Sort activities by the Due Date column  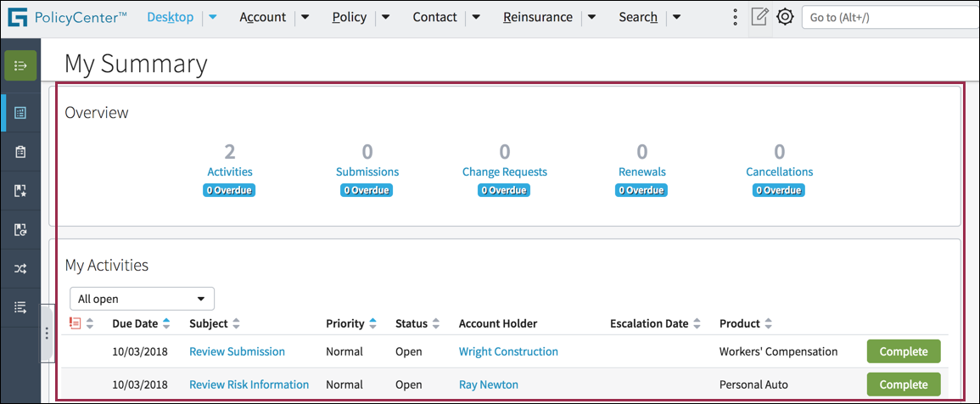tap(135, 323)
